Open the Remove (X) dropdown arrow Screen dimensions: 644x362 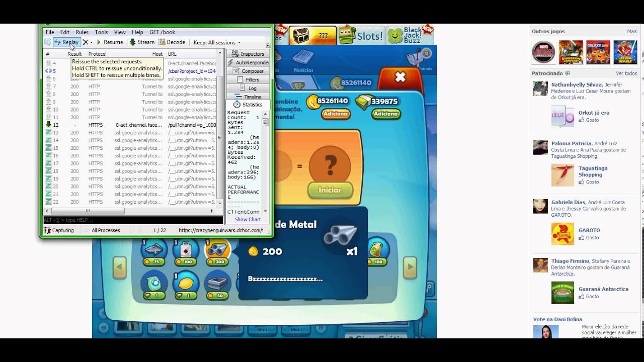click(x=91, y=43)
